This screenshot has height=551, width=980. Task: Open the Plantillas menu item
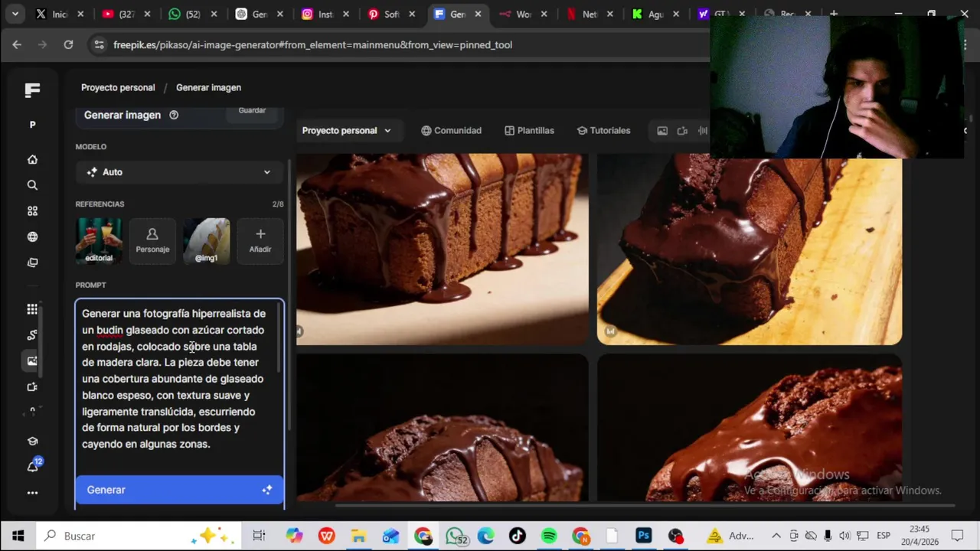tap(529, 131)
